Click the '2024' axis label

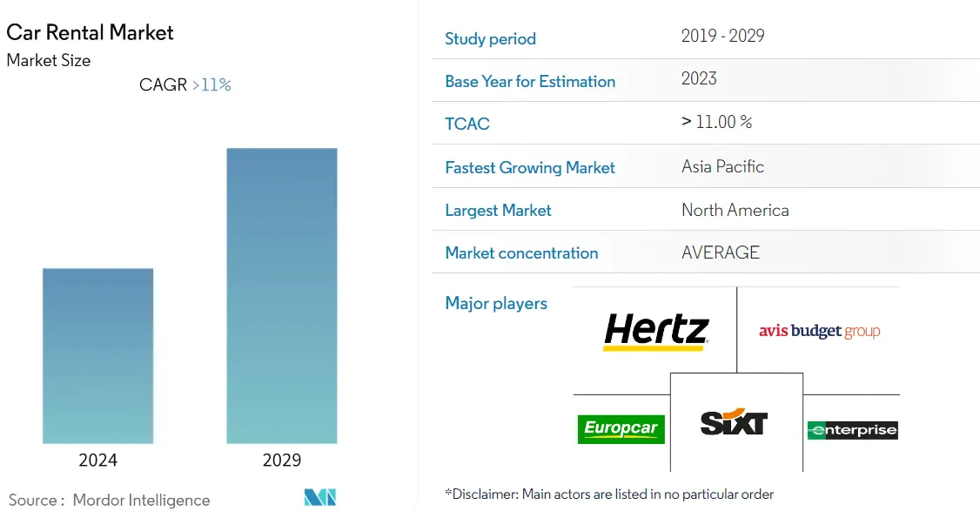point(97,461)
